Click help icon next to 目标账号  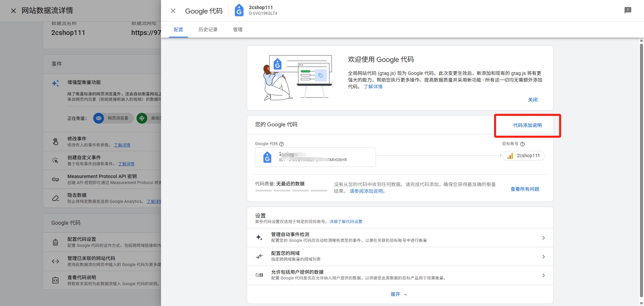click(522, 144)
